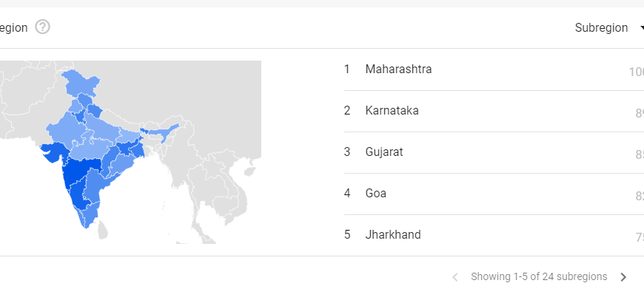Select Maharashtra in the ranking list
Image resolution: width=644 pixels, height=286 pixels.
(494, 69)
